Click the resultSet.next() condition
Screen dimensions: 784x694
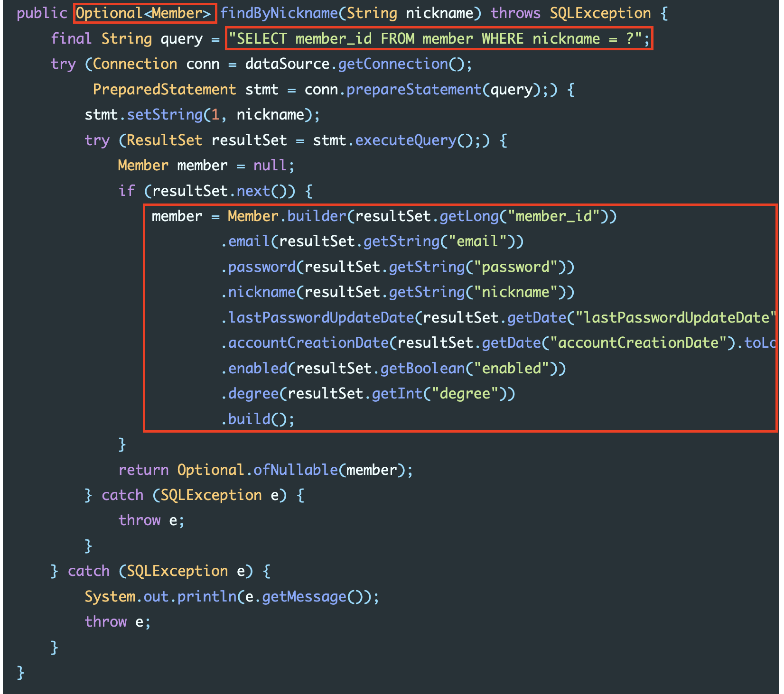click(219, 191)
